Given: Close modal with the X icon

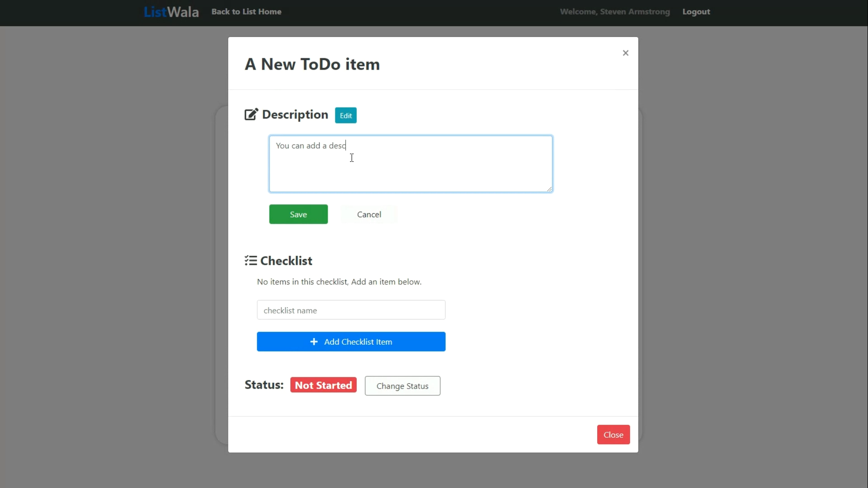Looking at the screenshot, I should (x=626, y=53).
